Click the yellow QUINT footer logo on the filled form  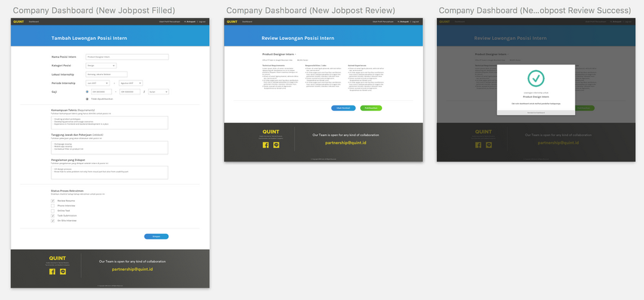57,258
